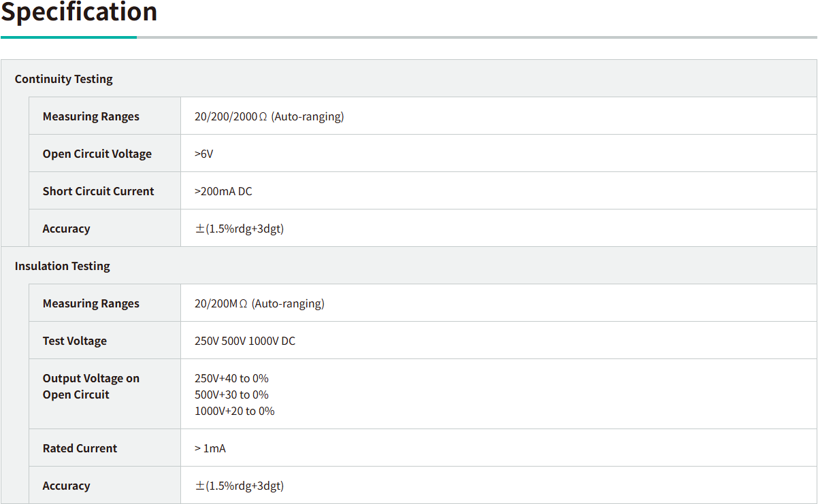The image size is (818, 504).
Task: Click the "20/200MΩ (Auto-ranging)" value
Action: click(259, 303)
